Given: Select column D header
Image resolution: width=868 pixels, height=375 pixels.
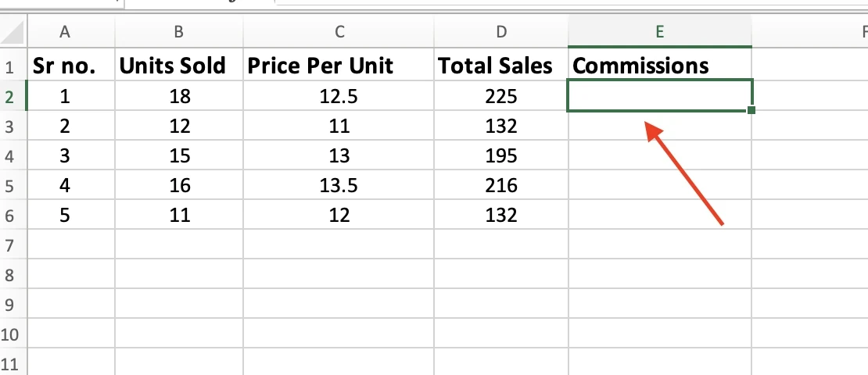Looking at the screenshot, I should (x=501, y=32).
